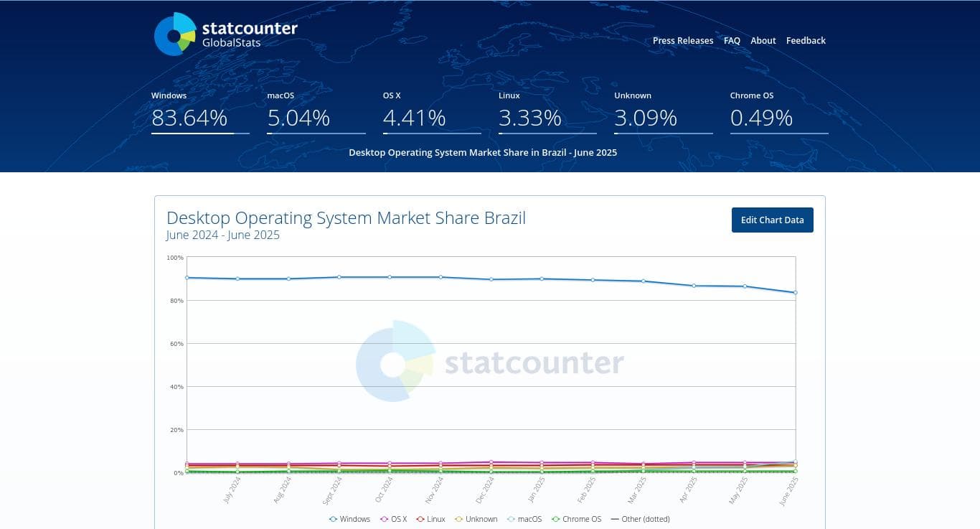The width and height of the screenshot is (980, 529).
Task: Select the Linux 3.33% stat
Action: [x=530, y=117]
